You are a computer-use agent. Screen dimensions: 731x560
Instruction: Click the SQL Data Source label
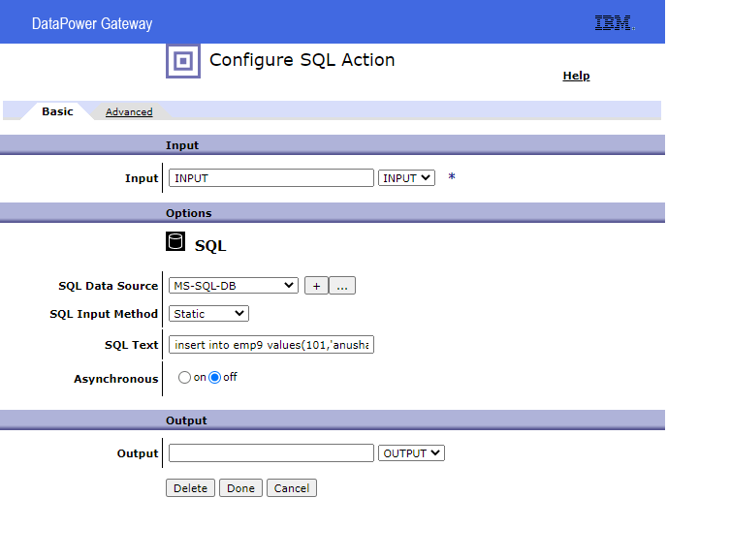point(109,286)
